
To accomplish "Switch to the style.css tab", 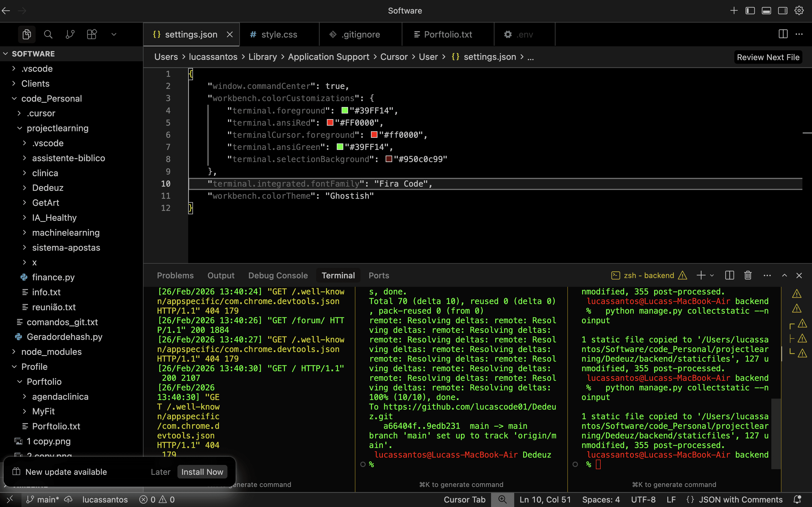I will coord(279,34).
